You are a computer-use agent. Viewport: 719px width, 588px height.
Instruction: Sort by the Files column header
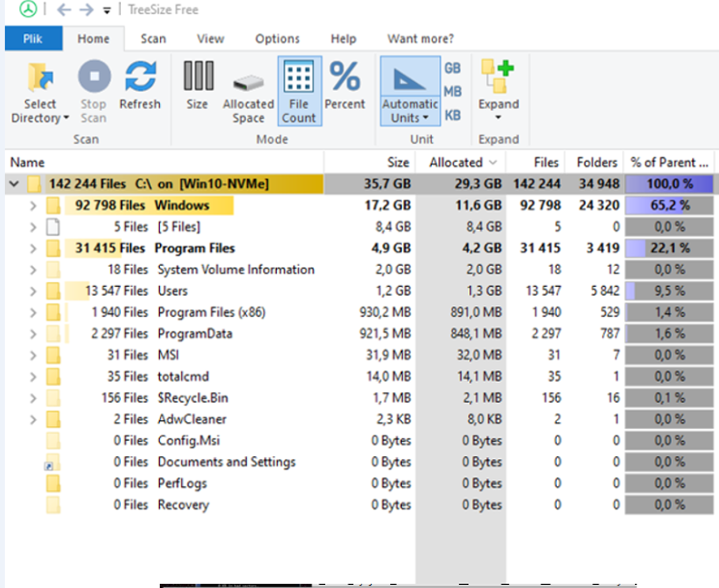pos(535,162)
